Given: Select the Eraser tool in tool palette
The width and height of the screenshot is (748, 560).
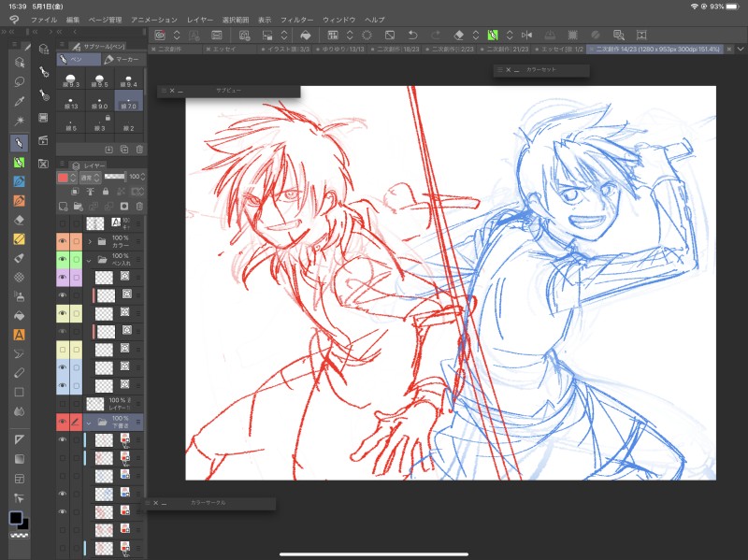Looking at the screenshot, I should click(19, 220).
